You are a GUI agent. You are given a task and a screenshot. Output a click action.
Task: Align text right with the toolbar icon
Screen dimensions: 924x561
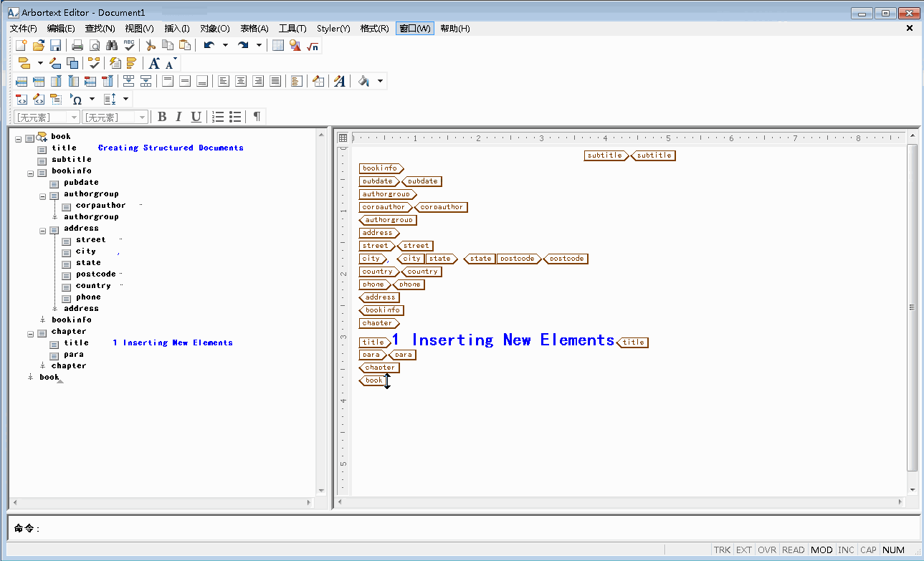pyautogui.click(x=258, y=81)
